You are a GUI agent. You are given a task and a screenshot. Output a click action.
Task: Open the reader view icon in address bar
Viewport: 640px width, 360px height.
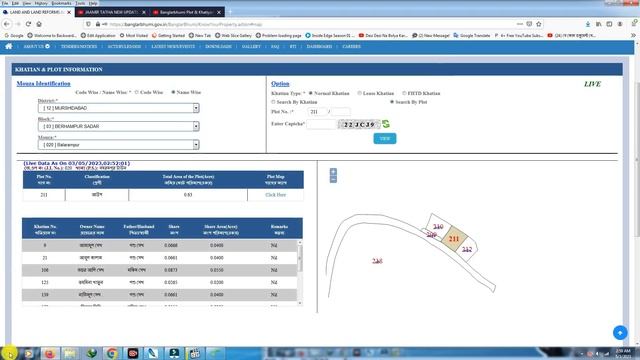tap(529, 24)
